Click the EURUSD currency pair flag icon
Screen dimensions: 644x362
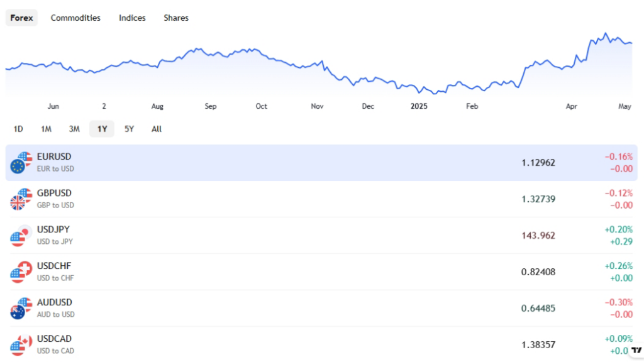point(21,162)
